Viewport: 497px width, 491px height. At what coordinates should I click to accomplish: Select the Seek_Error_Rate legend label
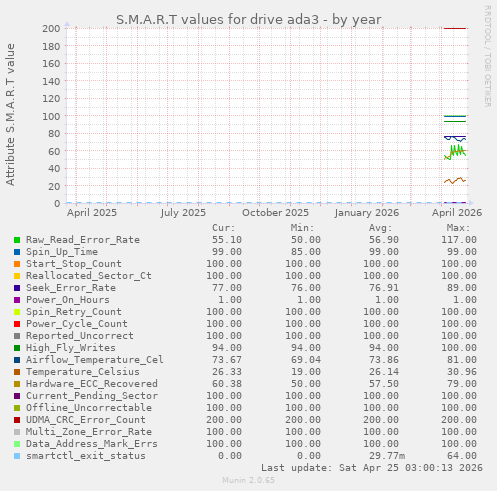[x=71, y=288]
